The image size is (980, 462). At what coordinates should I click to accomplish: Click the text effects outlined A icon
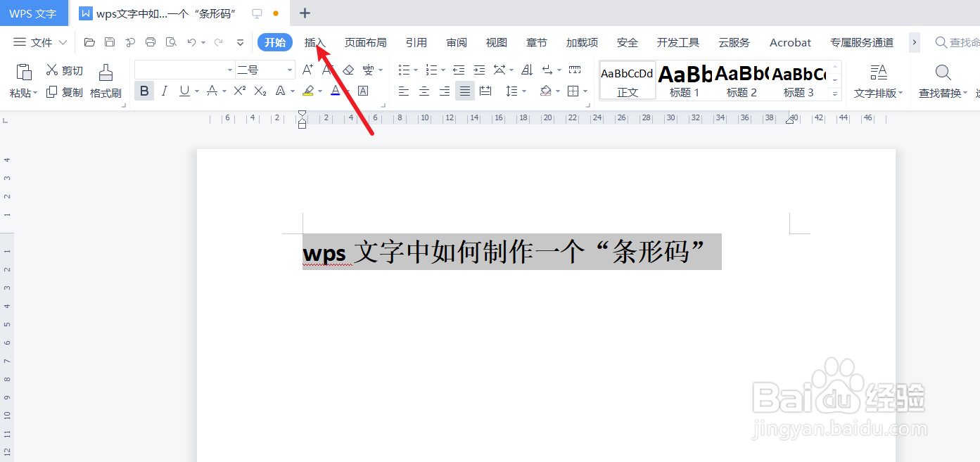pos(280,91)
